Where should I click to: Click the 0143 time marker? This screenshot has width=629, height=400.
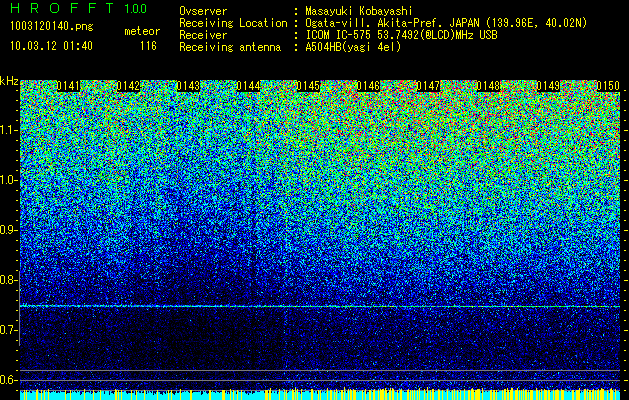click(x=188, y=86)
